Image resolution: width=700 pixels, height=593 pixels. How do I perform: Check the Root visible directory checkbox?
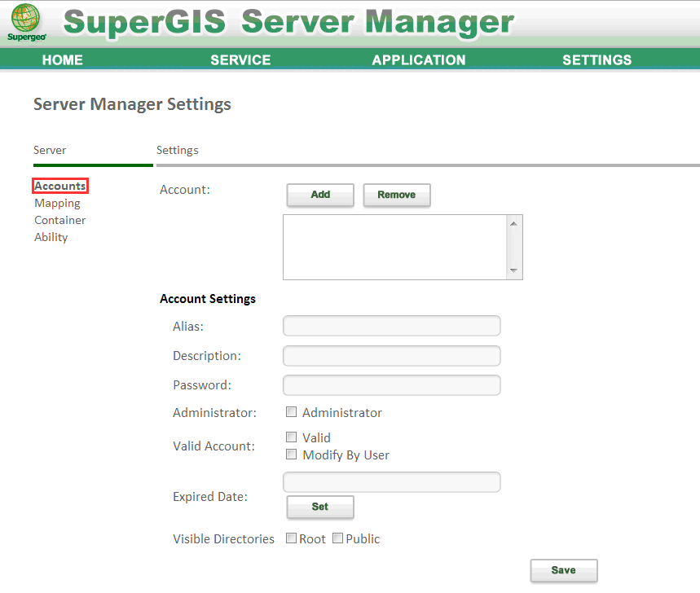(x=291, y=538)
